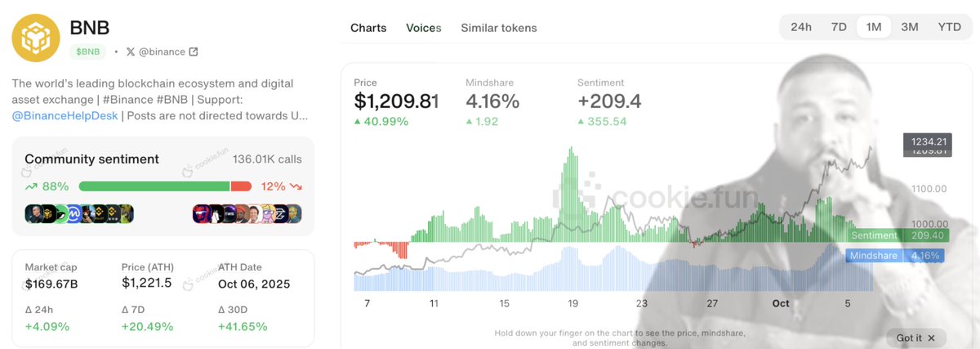The width and height of the screenshot is (980, 349).
Task: Click the 1100.00 price axis label
Action: (930, 188)
